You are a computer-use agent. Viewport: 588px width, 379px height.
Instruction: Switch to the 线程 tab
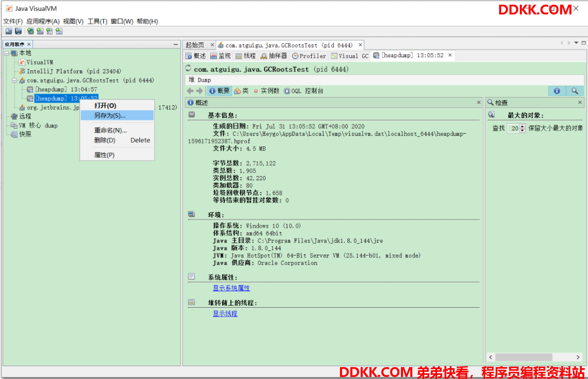(245, 56)
